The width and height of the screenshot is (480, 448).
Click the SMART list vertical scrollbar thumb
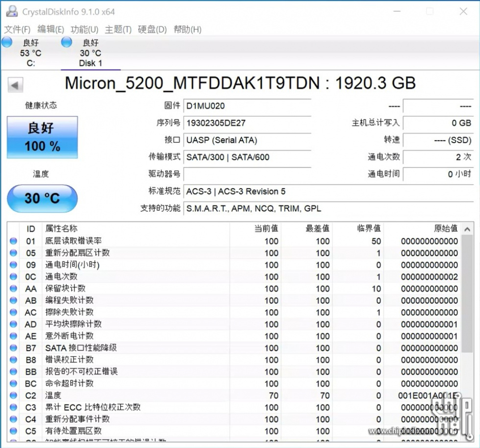point(467,294)
